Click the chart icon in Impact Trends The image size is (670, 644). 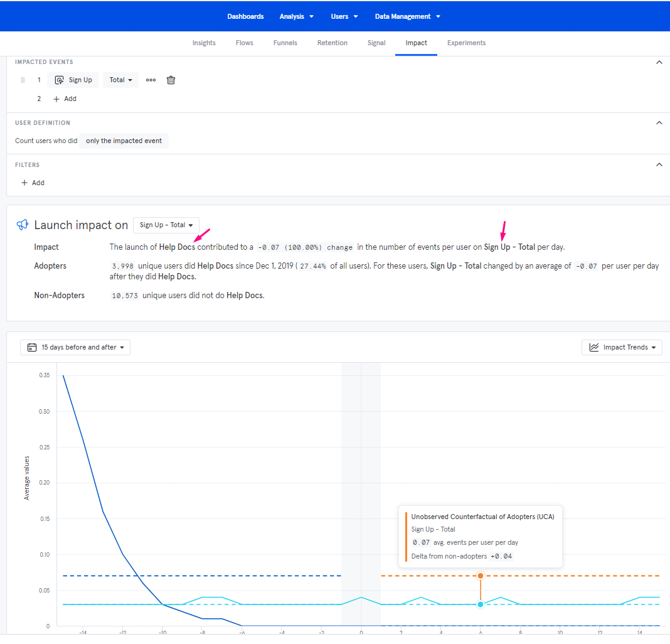pos(594,347)
